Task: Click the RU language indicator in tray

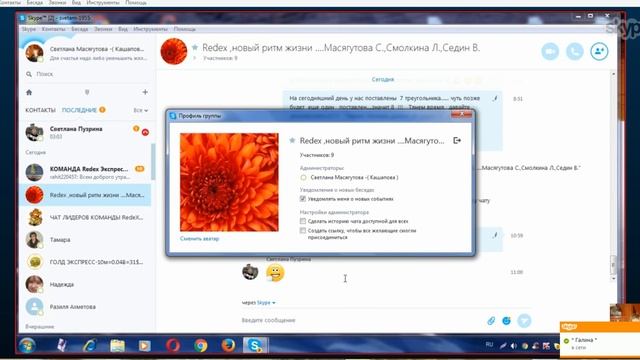Action: coord(489,344)
